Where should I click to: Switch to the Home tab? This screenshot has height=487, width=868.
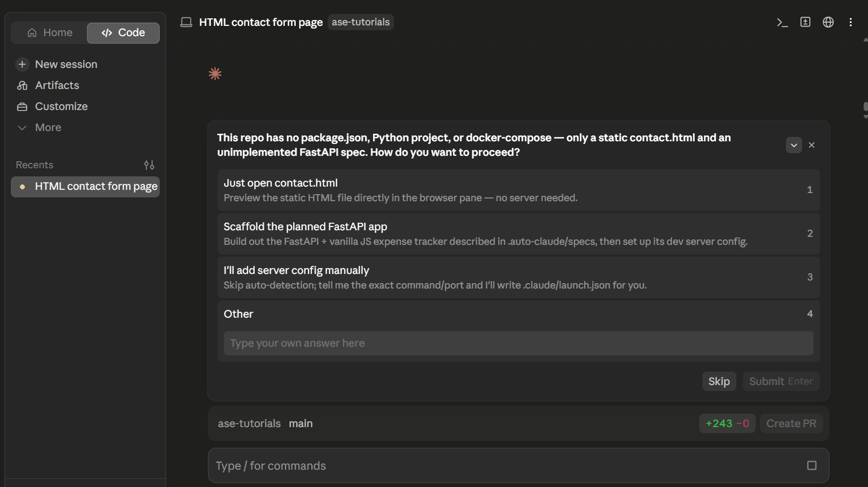pos(50,33)
